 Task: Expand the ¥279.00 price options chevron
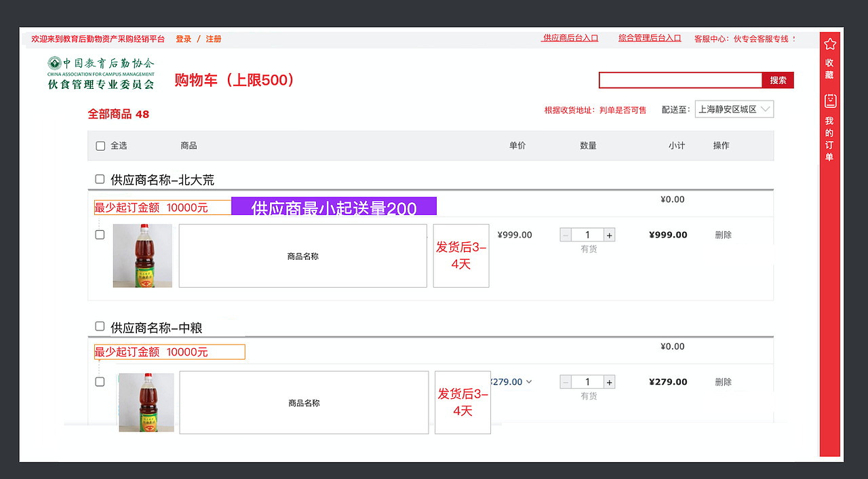[x=528, y=381]
